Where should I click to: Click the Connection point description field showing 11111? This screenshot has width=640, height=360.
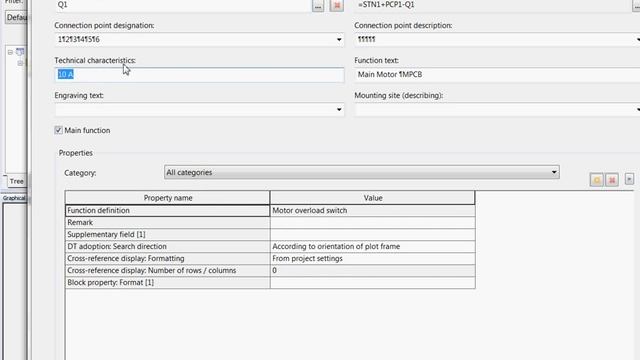point(497,40)
